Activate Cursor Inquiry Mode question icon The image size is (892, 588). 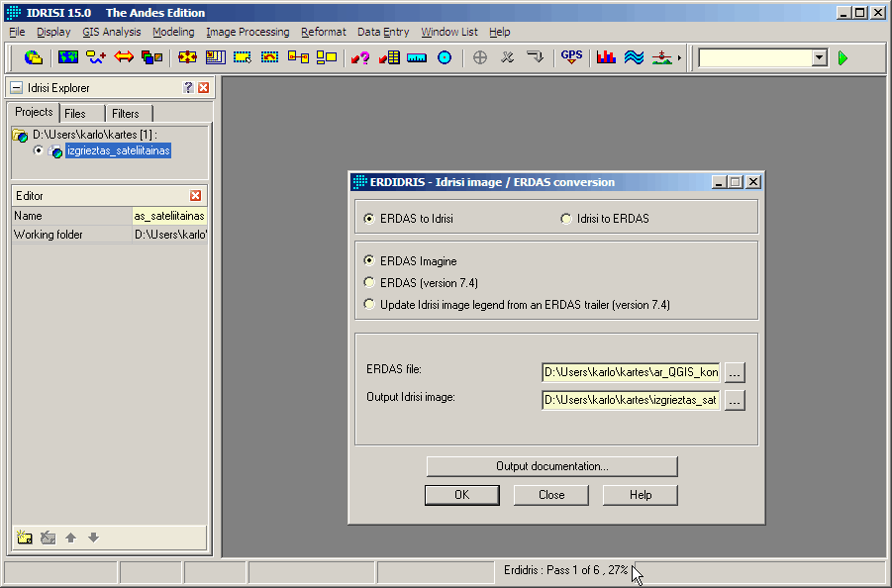click(360, 57)
